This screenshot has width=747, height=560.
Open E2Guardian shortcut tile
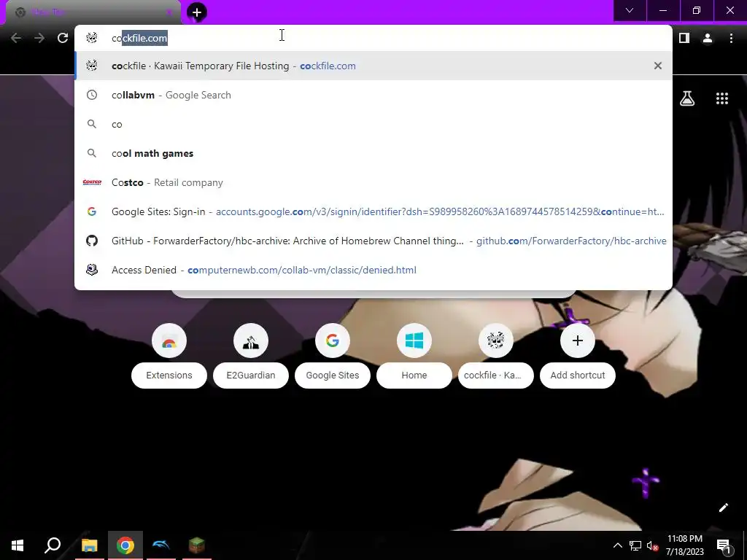point(251,341)
